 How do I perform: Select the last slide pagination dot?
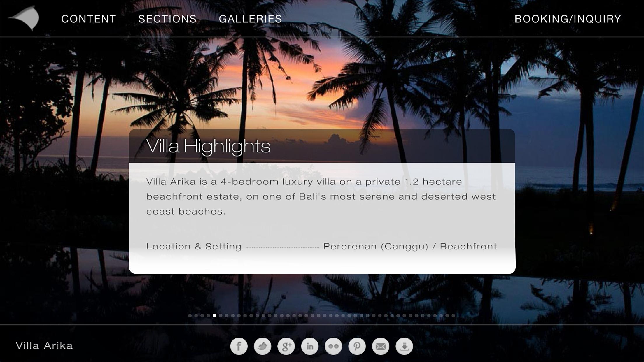point(453,315)
